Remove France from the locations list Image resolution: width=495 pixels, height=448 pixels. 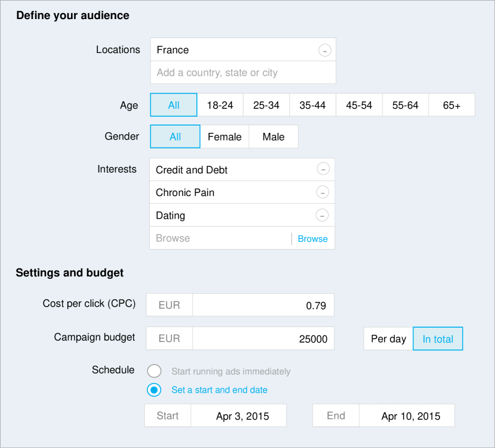pos(324,50)
